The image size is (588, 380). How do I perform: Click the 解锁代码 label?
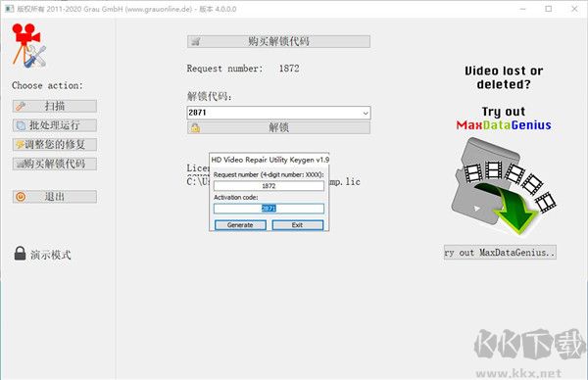point(210,97)
